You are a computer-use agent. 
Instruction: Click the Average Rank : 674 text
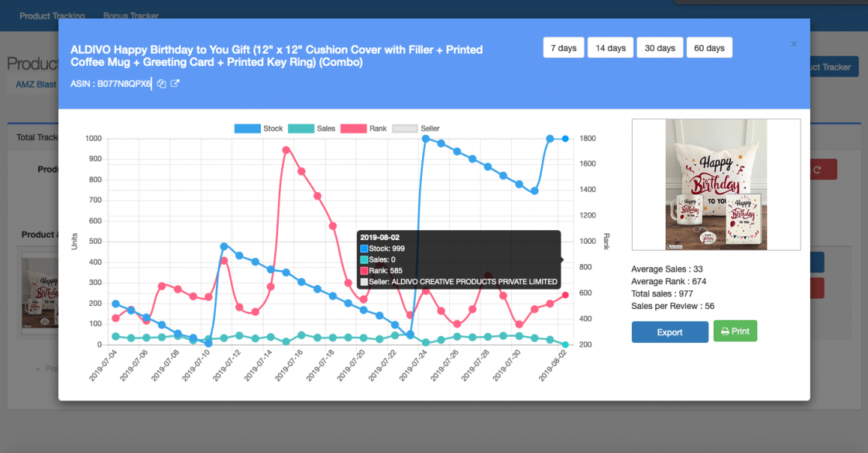(x=669, y=281)
